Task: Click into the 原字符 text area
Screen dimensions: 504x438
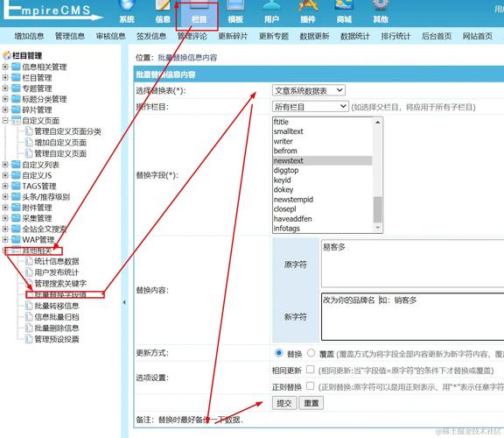Action: point(412,264)
